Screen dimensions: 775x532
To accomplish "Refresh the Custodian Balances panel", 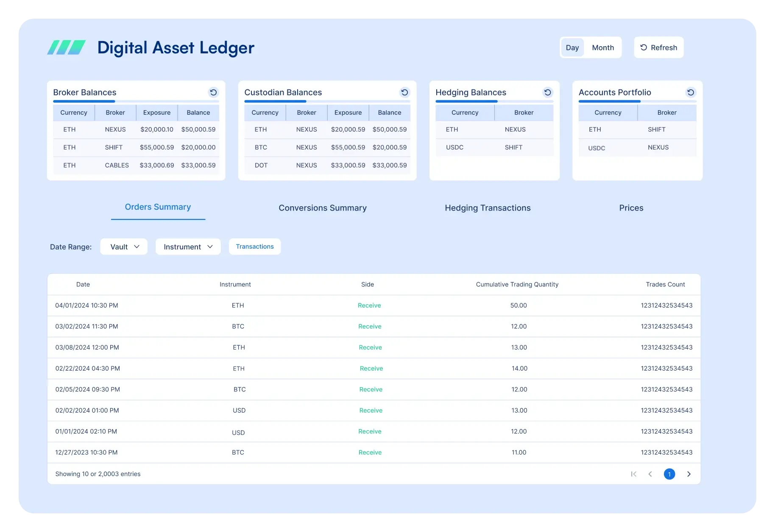I will tap(404, 92).
